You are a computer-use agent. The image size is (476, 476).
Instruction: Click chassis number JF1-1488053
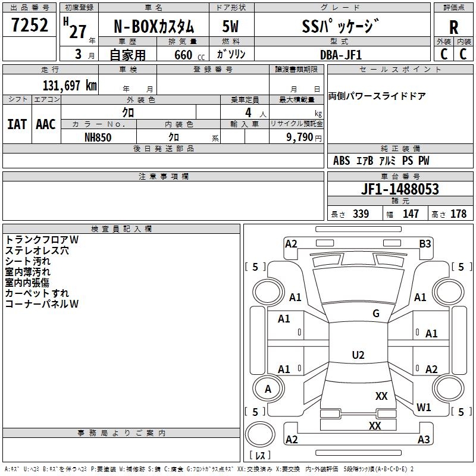pyautogui.click(x=400, y=189)
